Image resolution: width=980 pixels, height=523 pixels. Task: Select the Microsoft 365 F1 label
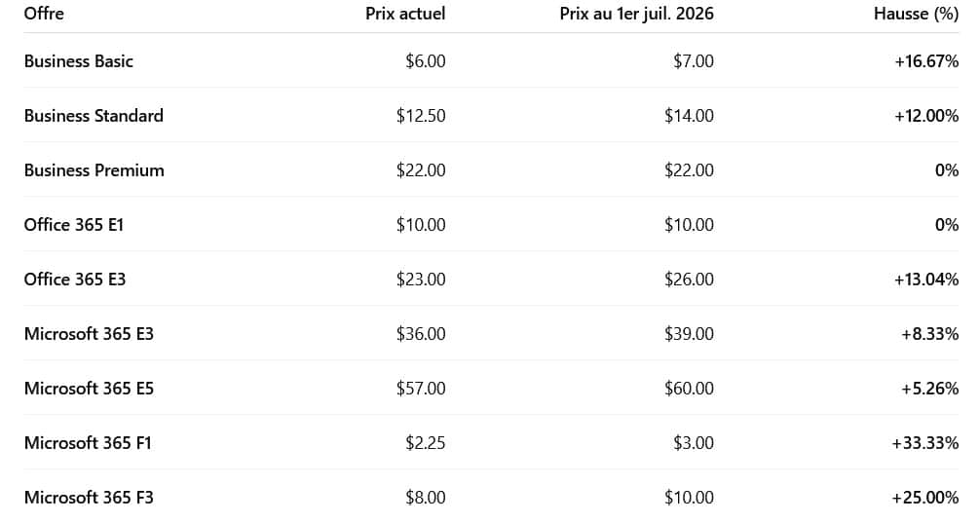coord(88,442)
